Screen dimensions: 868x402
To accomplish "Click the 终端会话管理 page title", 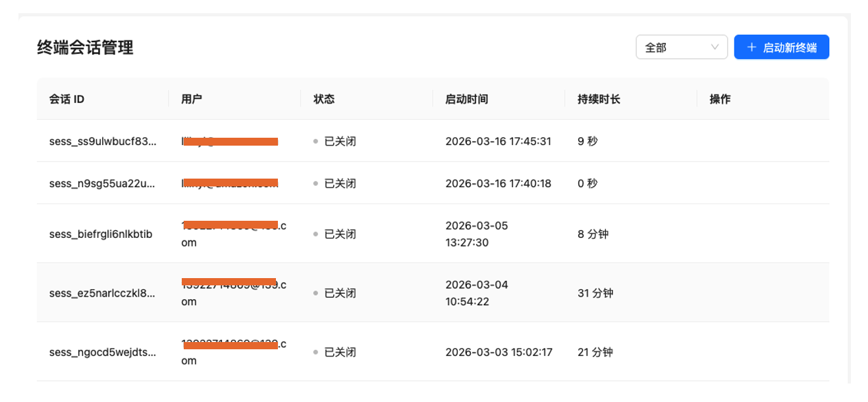I will click(x=86, y=47).
